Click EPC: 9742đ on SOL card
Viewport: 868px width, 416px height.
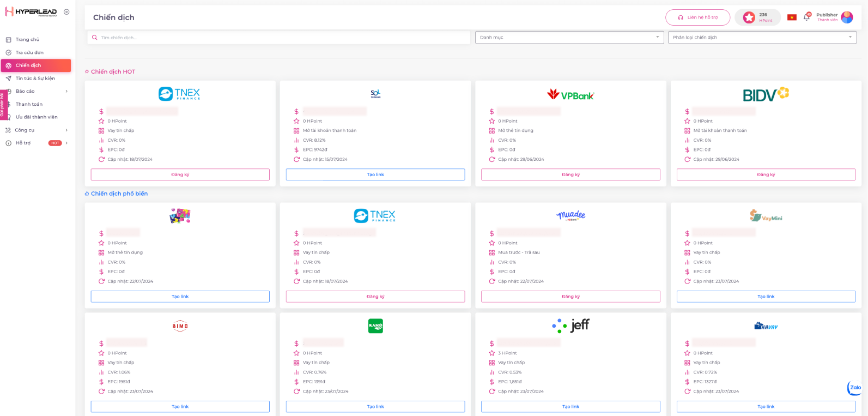315,150
